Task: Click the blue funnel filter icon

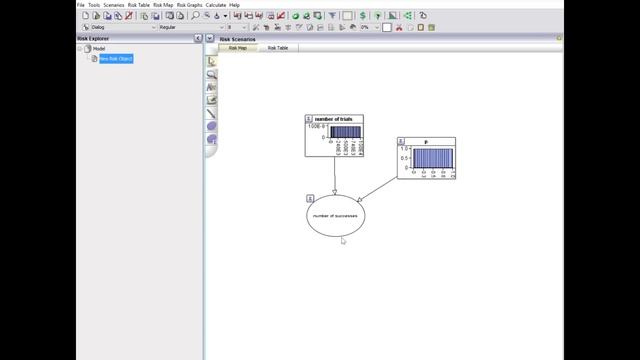Action: point(332,16)
